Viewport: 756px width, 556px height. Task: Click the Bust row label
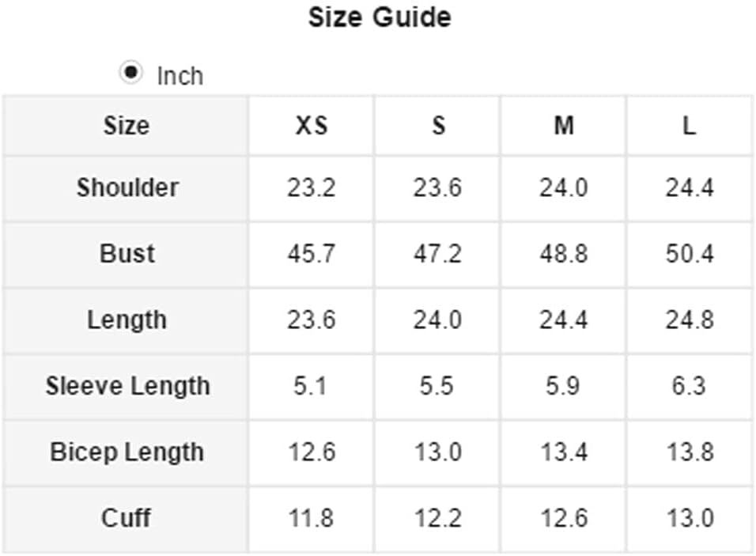tap(127, 254)
